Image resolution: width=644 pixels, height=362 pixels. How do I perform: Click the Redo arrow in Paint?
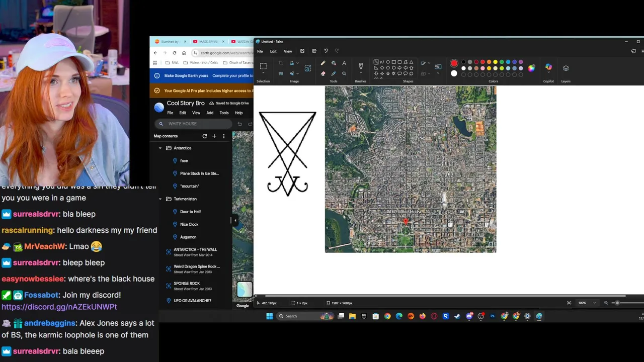(337, 51)
